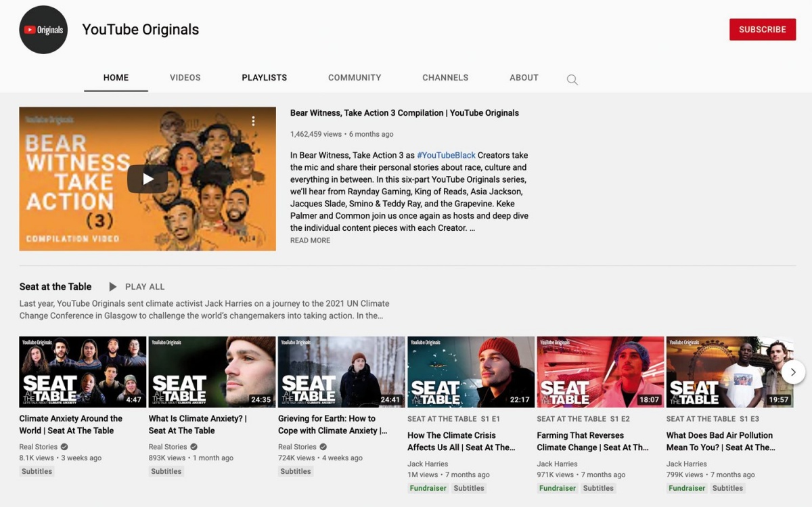Click SEAT AT THE TABLE S1 E2 label
This screenshot has width=812, height=507.
[583, 419]
